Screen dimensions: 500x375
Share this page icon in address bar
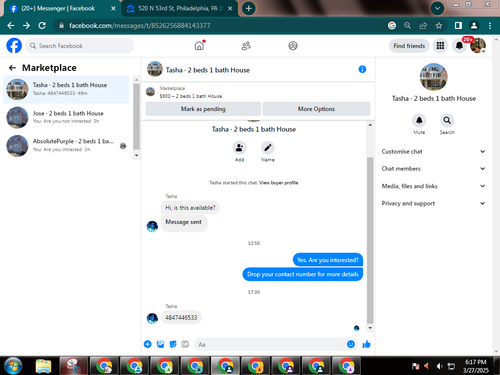[423, 25]
